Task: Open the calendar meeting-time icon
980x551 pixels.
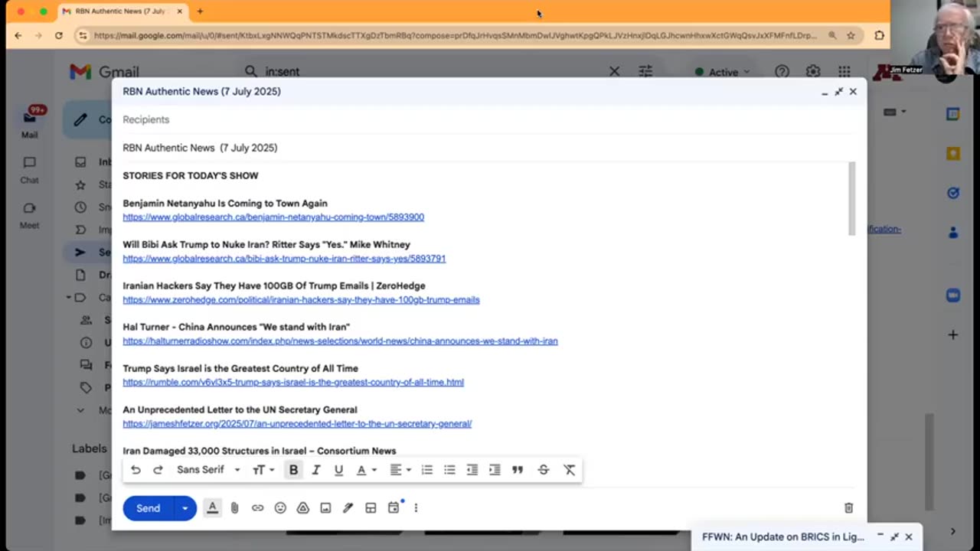Action: point(394,508)
